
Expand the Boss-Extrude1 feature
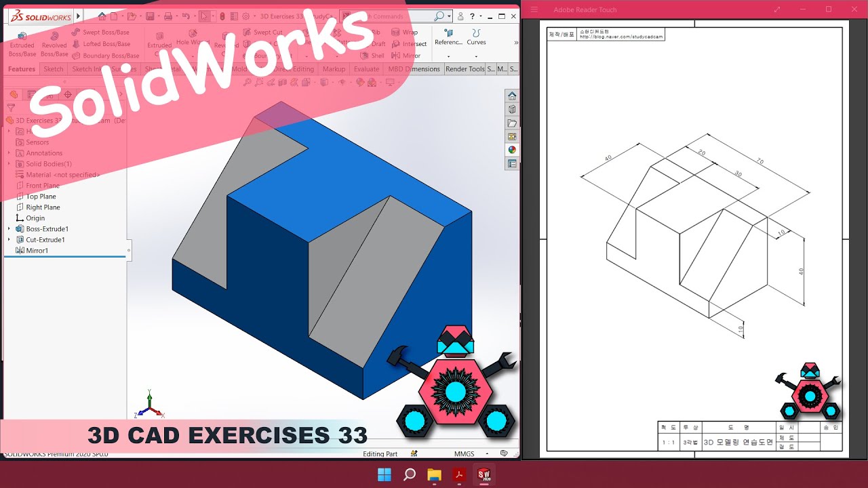(9, 229)
